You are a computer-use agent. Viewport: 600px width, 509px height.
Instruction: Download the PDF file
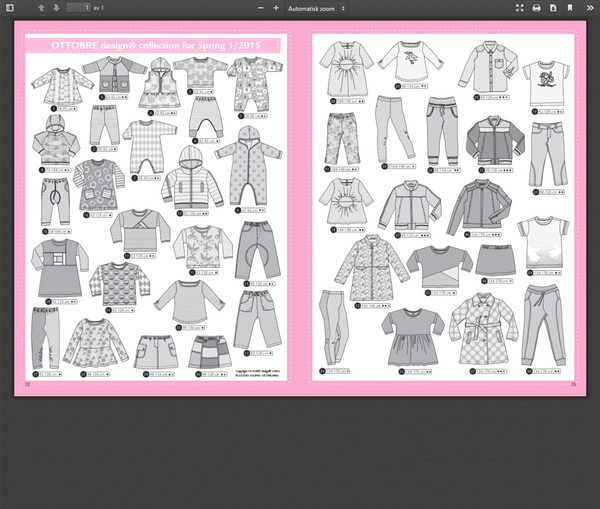tap(553, 8)
